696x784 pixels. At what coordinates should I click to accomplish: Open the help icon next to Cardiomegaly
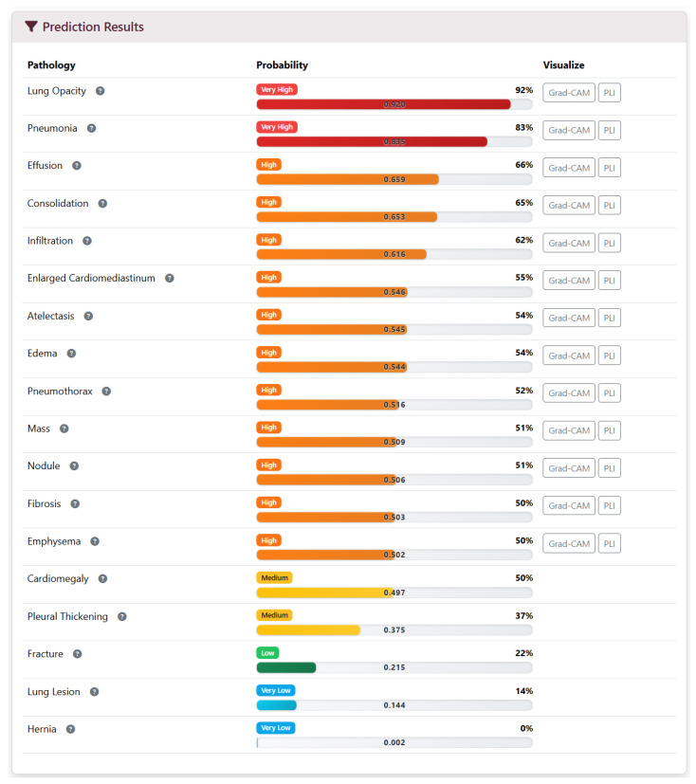pos(102,579)
